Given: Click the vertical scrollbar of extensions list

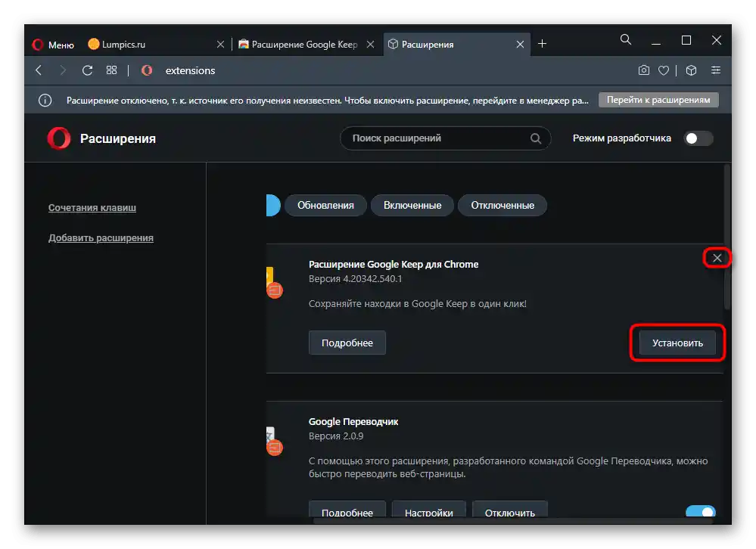Looking at the screenshot, I should click(727, 237).
